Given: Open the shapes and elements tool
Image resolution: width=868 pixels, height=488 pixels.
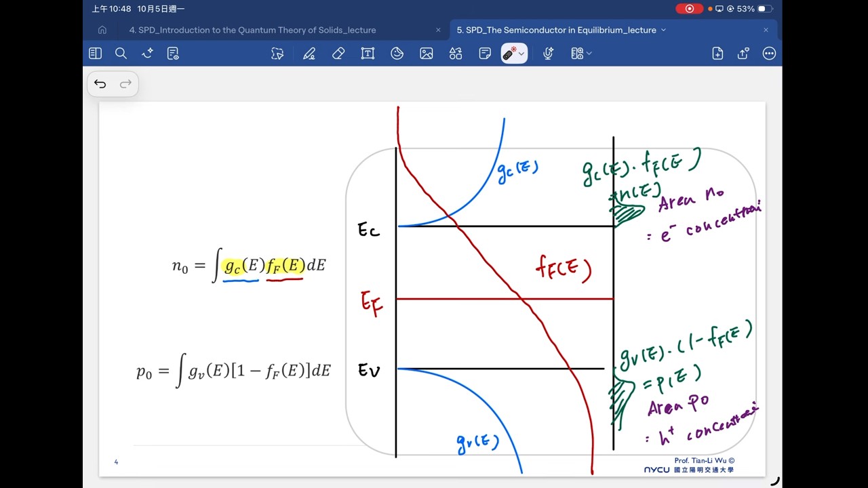Looking at the screenshot, I should pyautogui.click(x=456, y=54).
